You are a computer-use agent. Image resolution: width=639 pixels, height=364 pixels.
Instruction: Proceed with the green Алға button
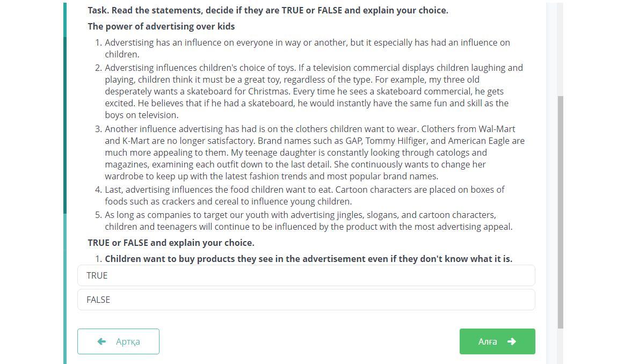coord(497,341)
